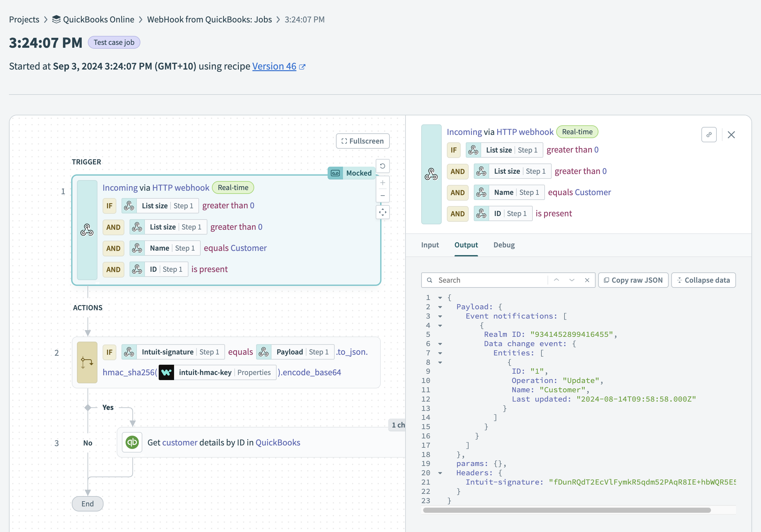Click the reset view icon on canvas

click(x=382, y=166)
